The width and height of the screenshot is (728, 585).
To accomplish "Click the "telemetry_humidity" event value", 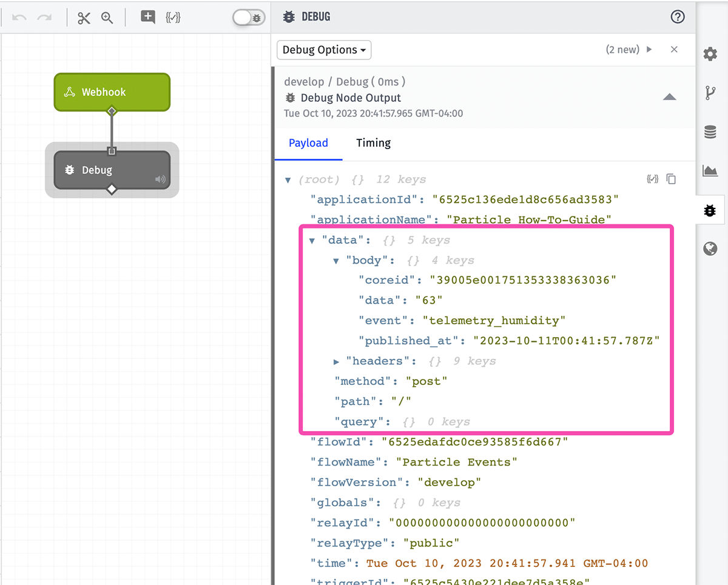I will click(x=494, y=321).
